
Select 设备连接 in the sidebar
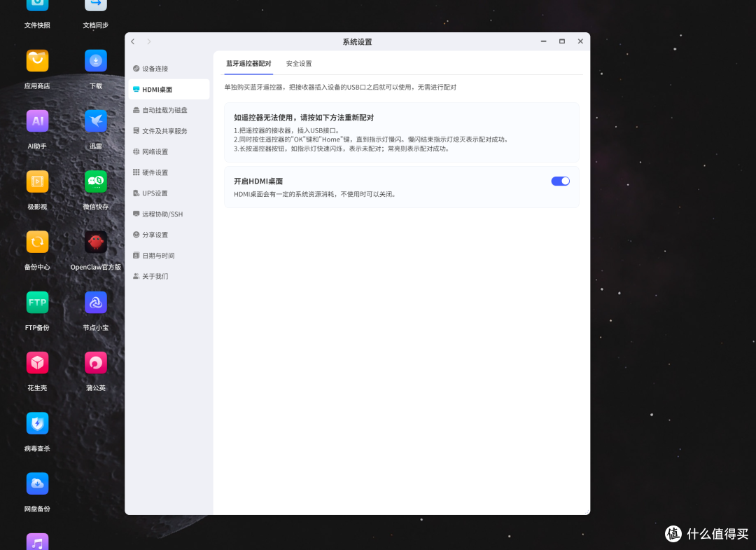point(169,69)
